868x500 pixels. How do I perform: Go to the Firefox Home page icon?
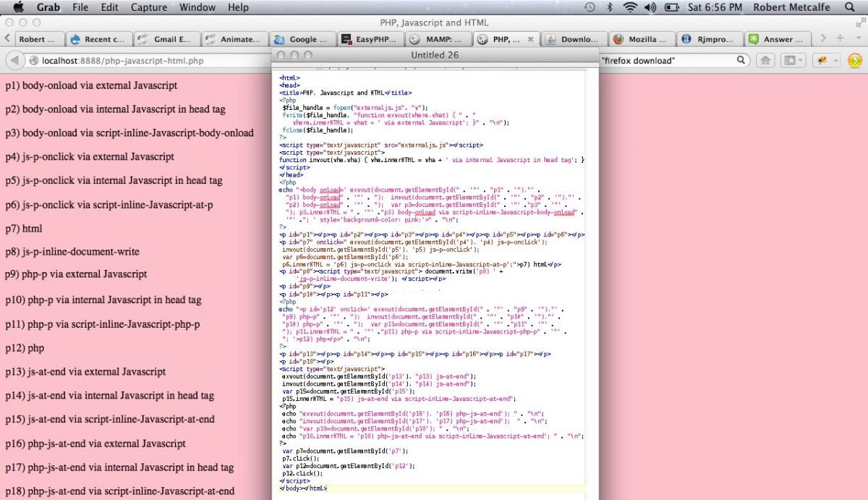click(765, 61)
